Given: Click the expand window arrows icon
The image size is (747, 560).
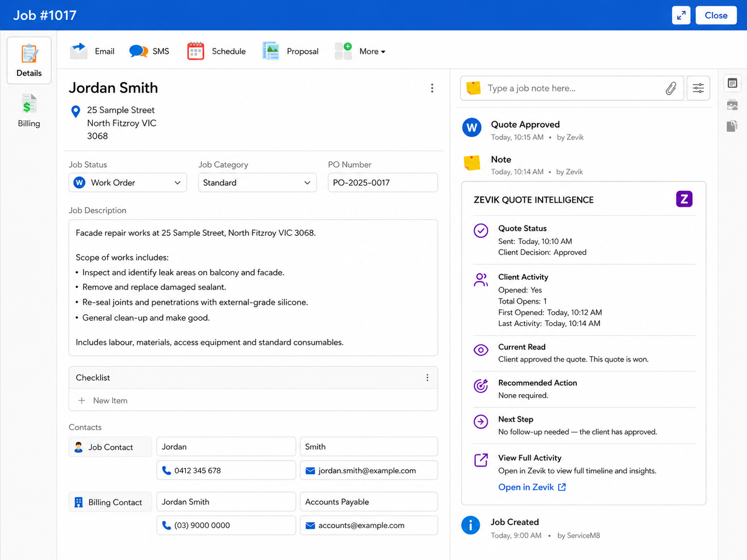Looking at the screenshot, I should (x=681, y=15).
